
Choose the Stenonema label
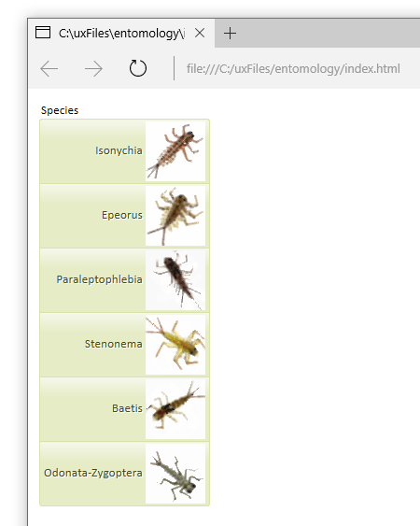pos(113,344)
